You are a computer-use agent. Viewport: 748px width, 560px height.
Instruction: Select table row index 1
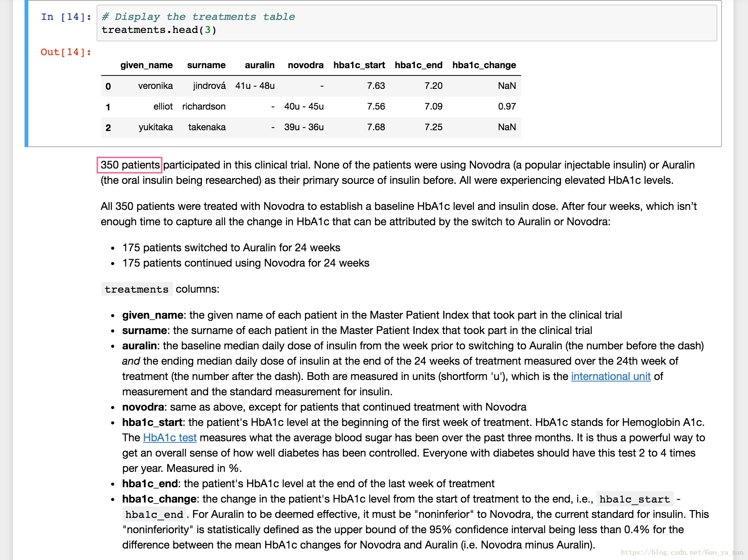coord(108,107)
